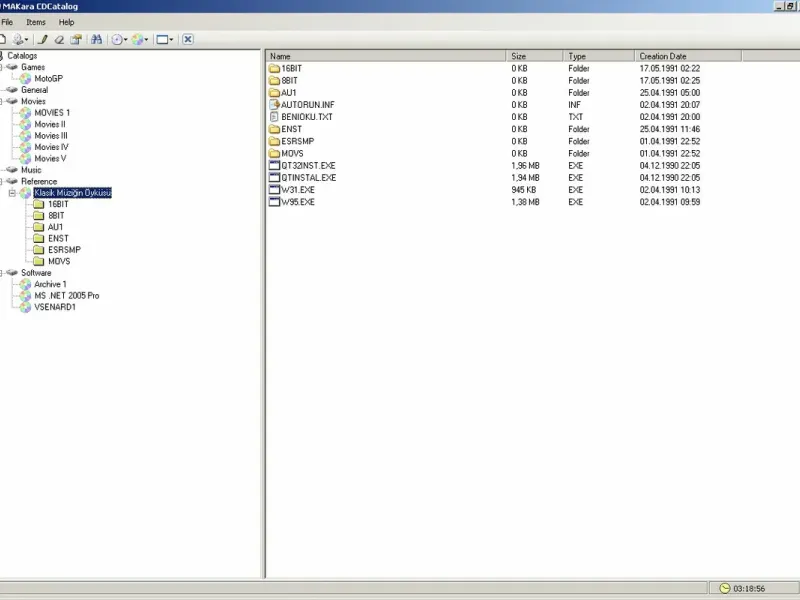Click the colorful CD toolbar icon

click(x=137, y=39)
